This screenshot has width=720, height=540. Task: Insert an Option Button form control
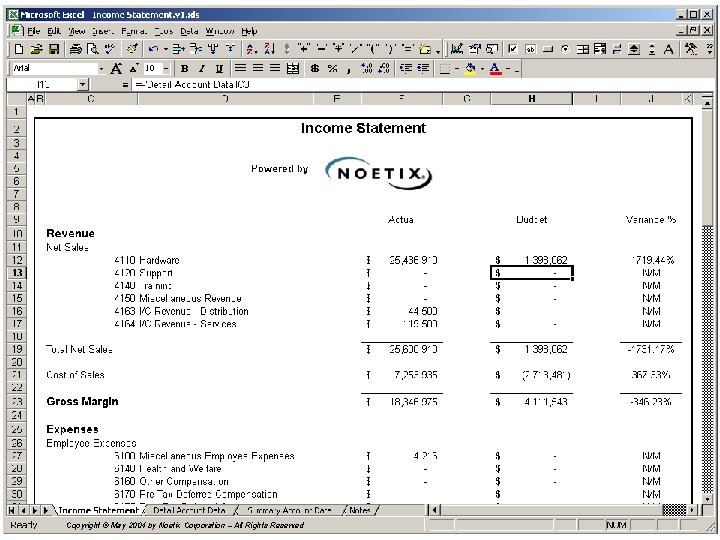(566, 49)
